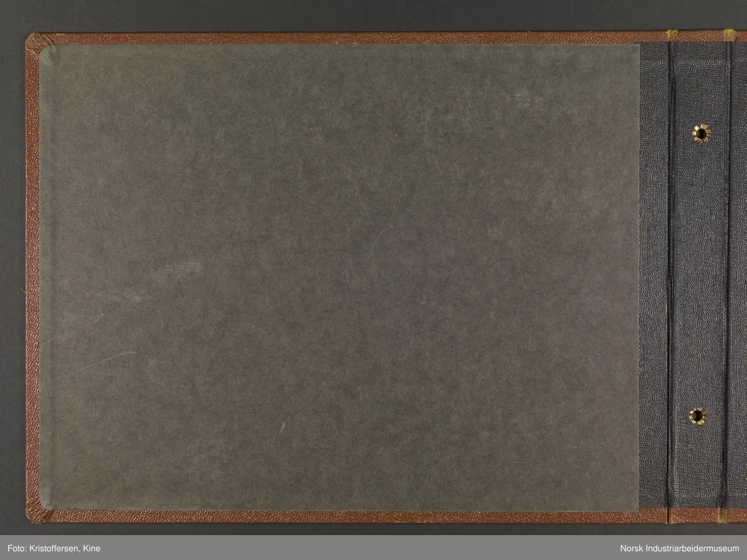Click the vertical groove right of the eyelets
The image size is (747, 560).
click(x=727, y=274)
